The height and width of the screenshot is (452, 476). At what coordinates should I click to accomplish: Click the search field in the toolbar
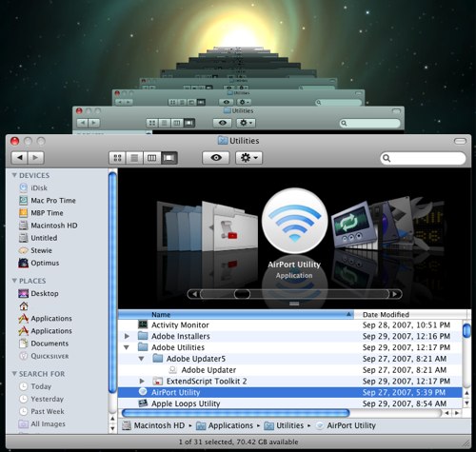pos(423,158)
